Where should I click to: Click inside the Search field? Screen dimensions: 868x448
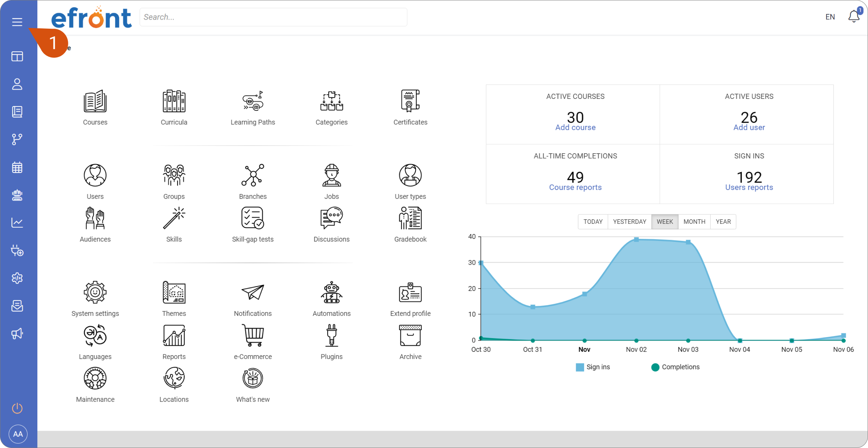(273, 17)
